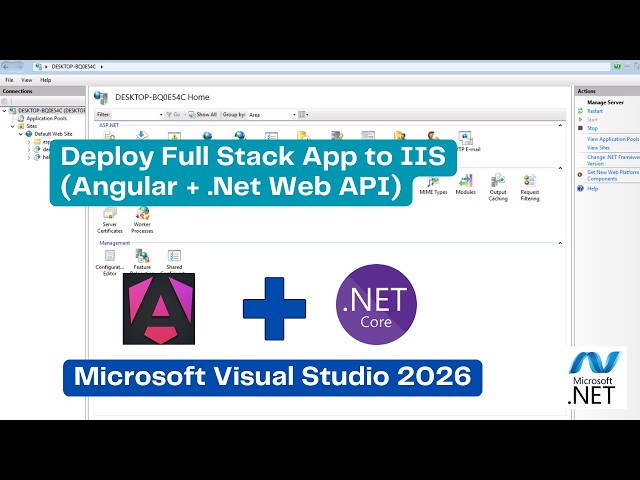Open the View menu
Viewport: 640px width, 480px height.
tap(27, 80)
